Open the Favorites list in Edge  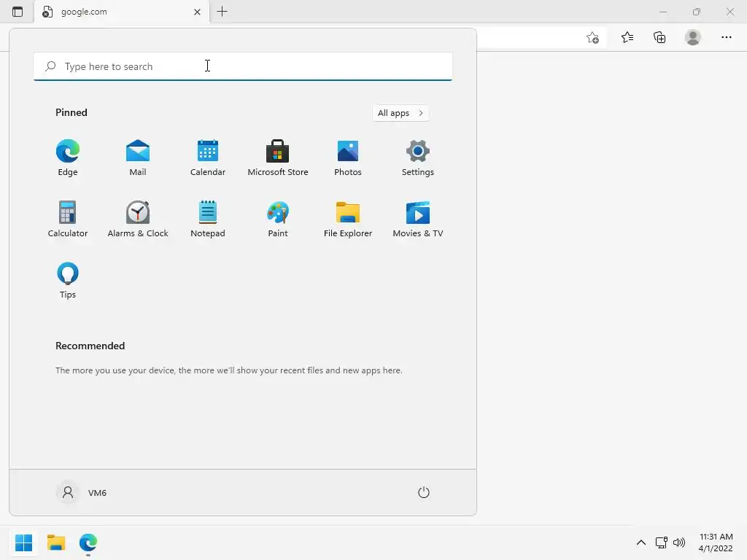click(x=627, y=37)
